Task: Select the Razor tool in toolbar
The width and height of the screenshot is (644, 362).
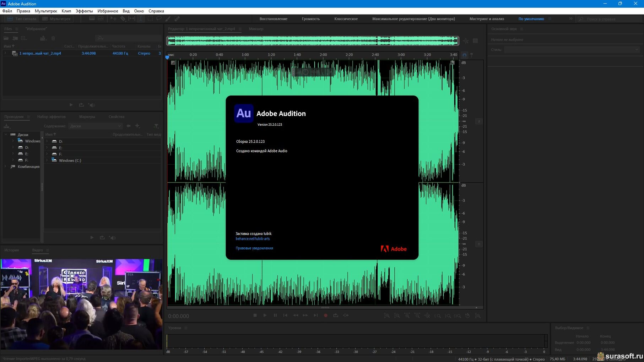Action: [x=123, y=19]
